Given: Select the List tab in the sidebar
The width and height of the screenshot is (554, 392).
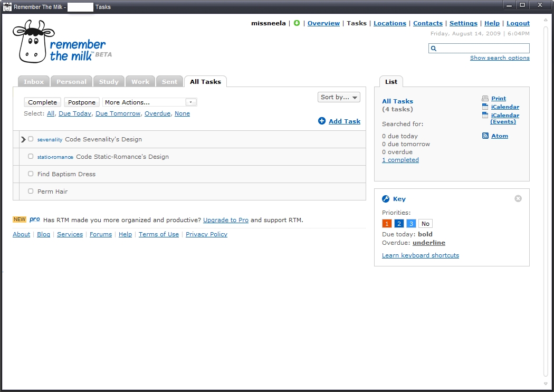Looking at the screenshot, I should pos(391,82).
